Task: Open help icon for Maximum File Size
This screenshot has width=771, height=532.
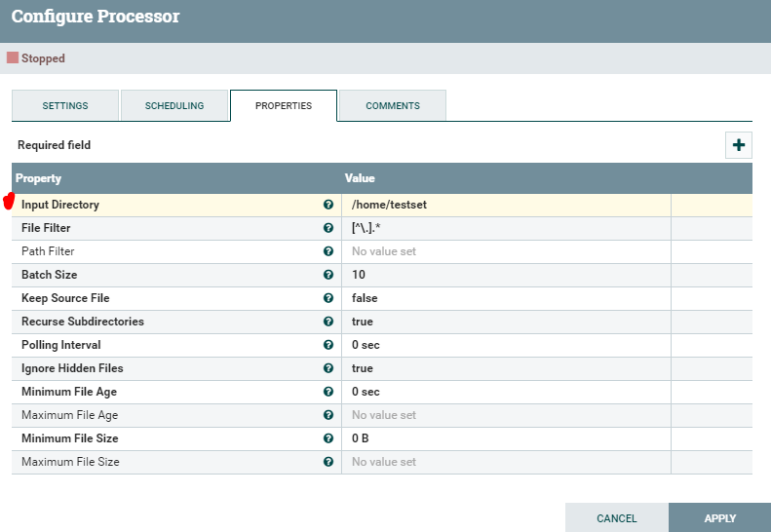Action: (x=328, y=462)
